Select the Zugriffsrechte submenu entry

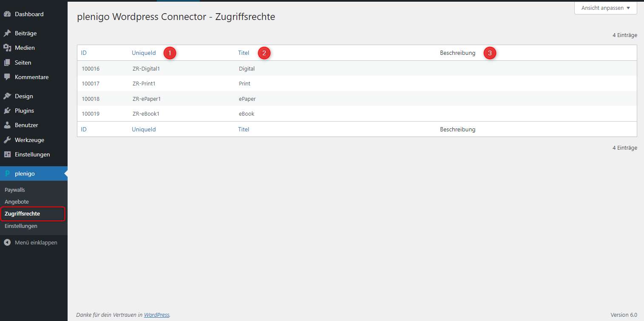(x=22, y=213)
